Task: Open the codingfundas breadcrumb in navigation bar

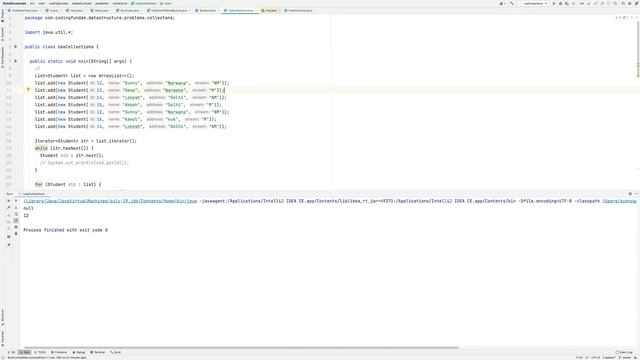Action: tap(58, 3)
